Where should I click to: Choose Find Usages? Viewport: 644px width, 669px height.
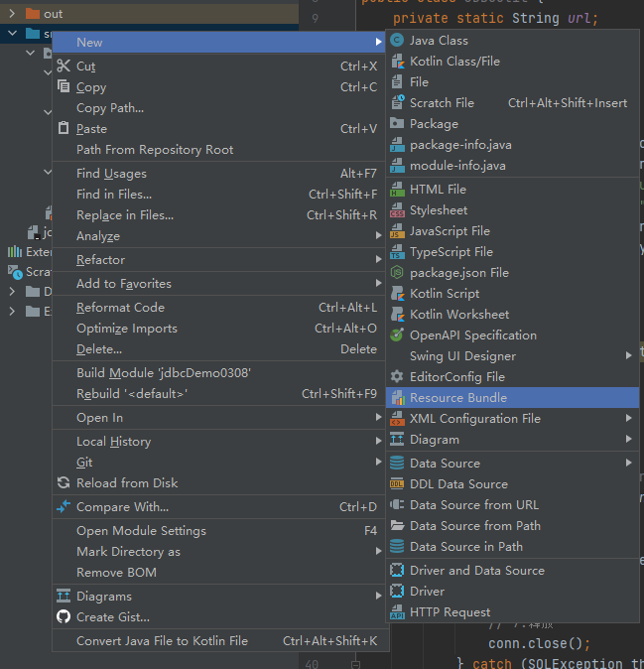(218, 174)
